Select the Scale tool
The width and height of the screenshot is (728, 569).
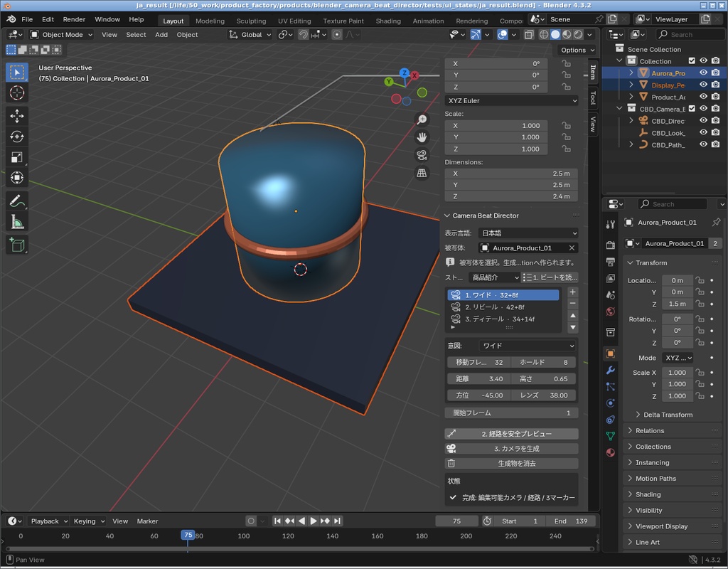click(17, 157)
